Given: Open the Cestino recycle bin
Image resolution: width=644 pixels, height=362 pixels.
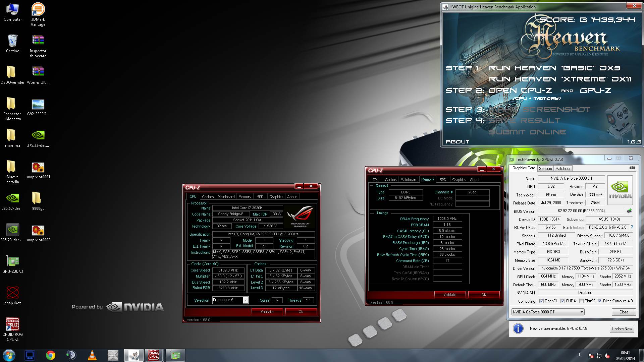Looking at the screenshot, I should coord(12,44).
